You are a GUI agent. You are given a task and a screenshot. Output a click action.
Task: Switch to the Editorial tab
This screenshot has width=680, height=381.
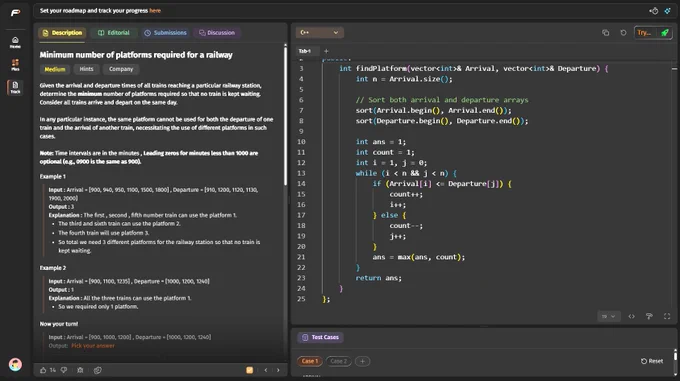[114, 33]
